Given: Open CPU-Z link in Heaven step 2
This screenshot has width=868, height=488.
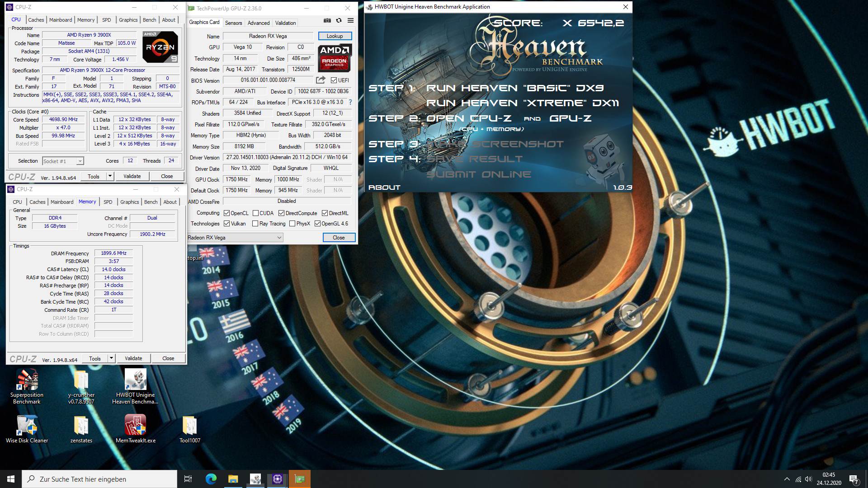Looking at the screenshot, I should pos(468,118).
